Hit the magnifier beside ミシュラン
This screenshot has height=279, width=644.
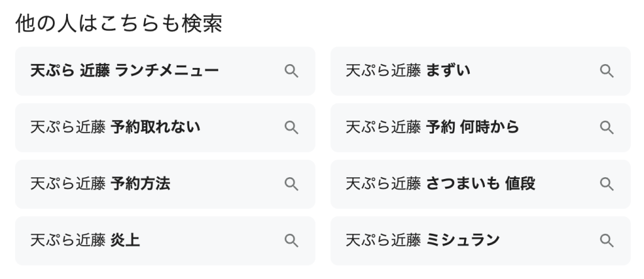(606, 240)
